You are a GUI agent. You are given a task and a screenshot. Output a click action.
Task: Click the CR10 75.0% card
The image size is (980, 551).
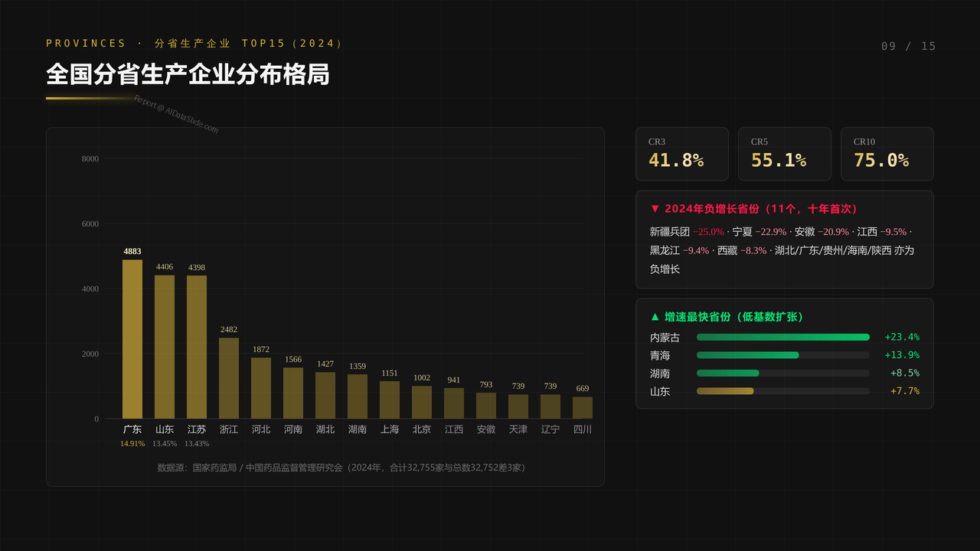pos(887,154)
